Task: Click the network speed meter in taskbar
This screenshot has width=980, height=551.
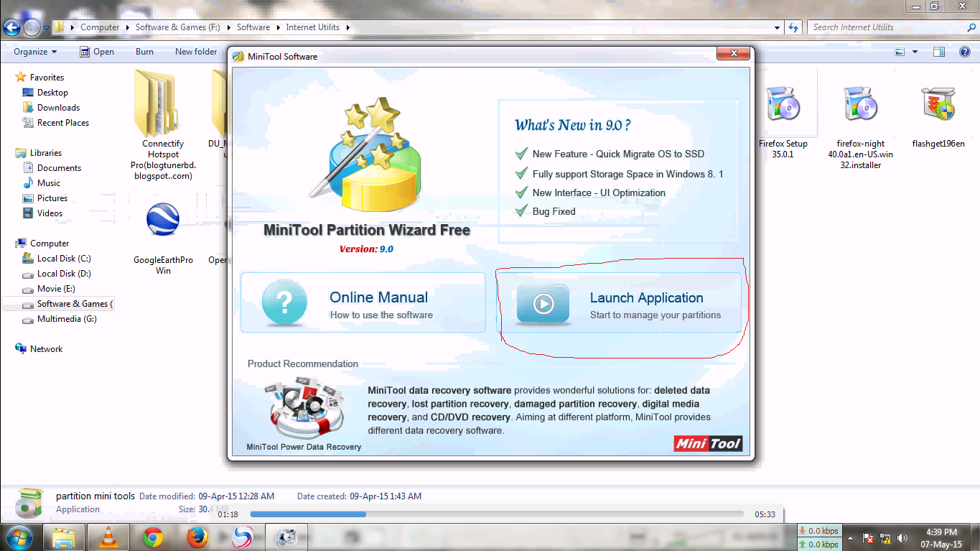Action: coord(819,538)
